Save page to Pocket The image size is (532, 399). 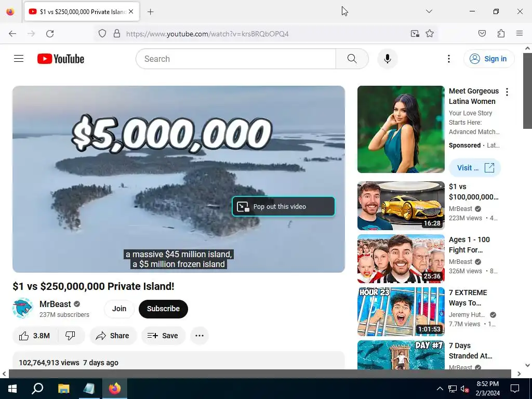(482, 34)
